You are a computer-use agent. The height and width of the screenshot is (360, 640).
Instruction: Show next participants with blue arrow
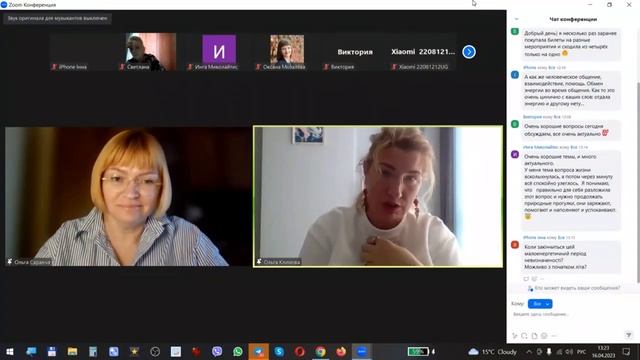coord(469,52)
